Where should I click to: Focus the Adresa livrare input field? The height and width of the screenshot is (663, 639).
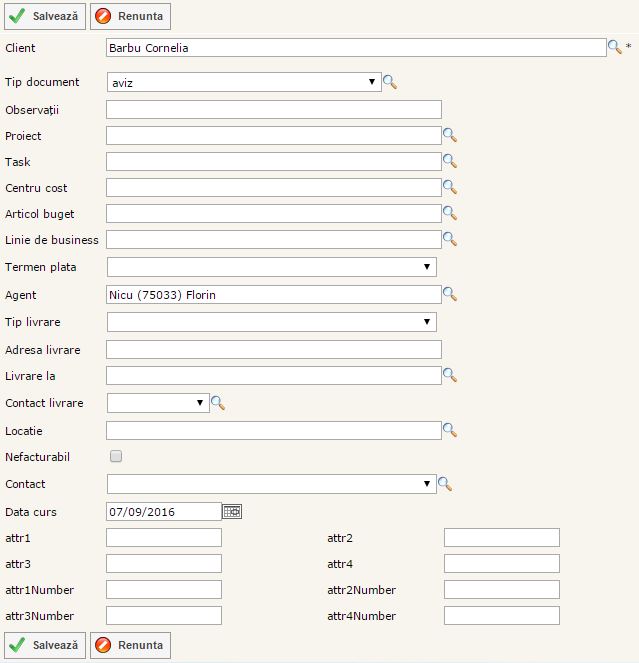[273, 349]
